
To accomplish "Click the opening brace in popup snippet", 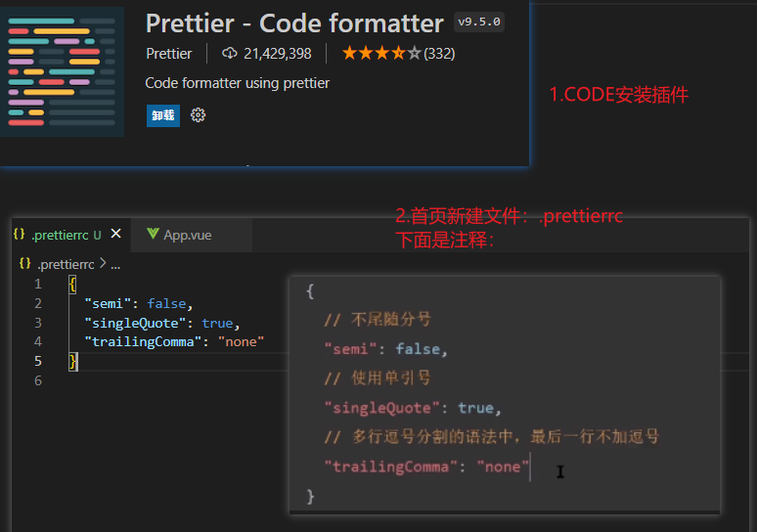I will 310,291.
